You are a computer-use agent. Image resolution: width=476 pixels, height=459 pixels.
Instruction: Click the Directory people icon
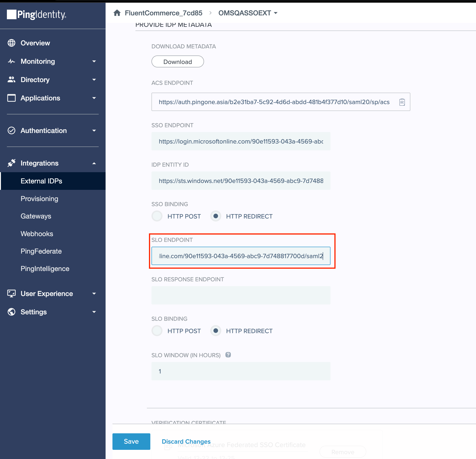click(11, 80)
